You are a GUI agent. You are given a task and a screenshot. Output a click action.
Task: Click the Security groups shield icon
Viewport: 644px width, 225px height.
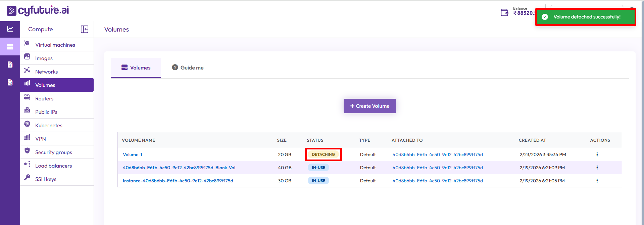27,151
